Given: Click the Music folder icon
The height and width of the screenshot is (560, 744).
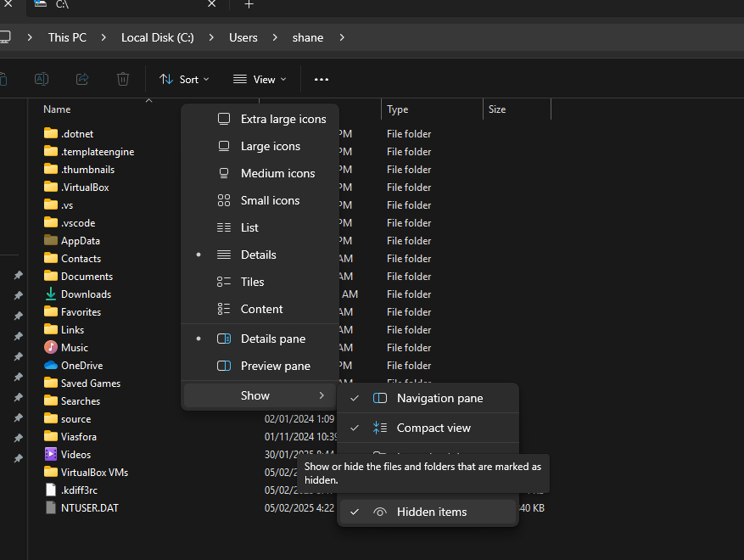Looking at the screenshot, I should click(x=51, y=347).
